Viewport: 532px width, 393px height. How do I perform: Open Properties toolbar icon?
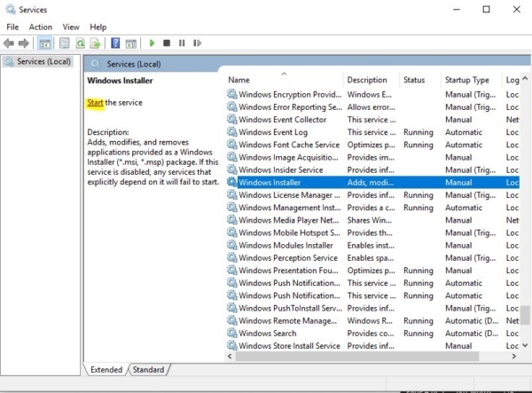64,43
